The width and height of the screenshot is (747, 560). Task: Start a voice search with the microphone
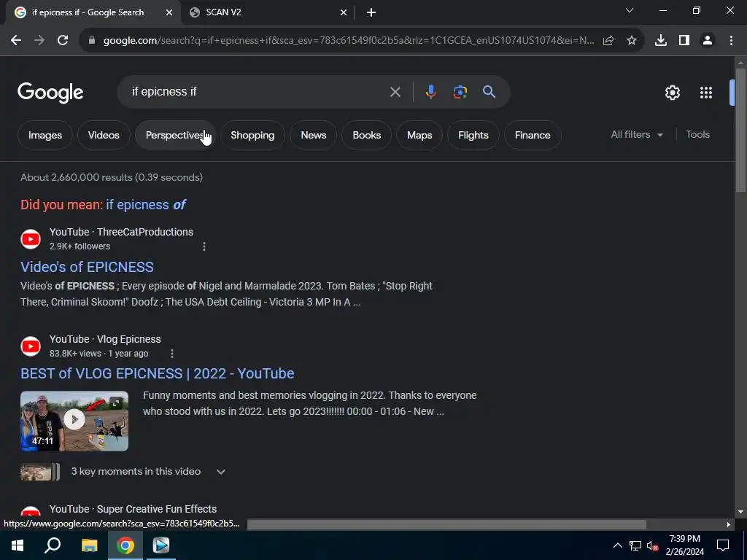[430, 92]
